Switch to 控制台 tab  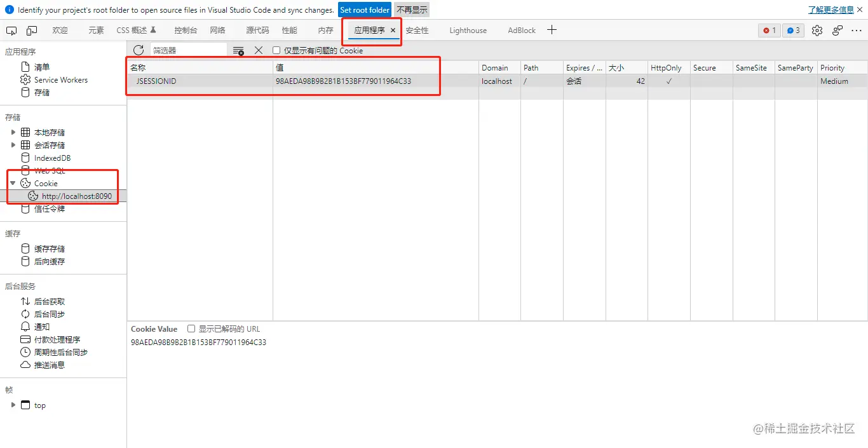[186, 31]
